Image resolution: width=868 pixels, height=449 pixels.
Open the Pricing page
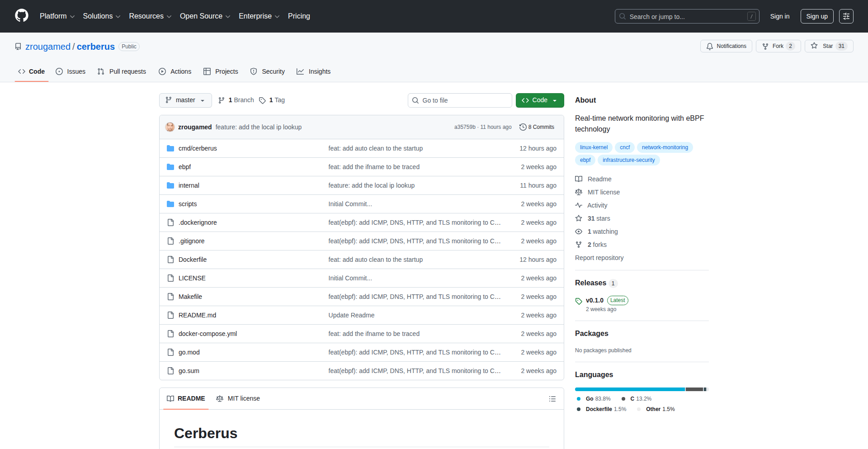(x=299, y=16)
